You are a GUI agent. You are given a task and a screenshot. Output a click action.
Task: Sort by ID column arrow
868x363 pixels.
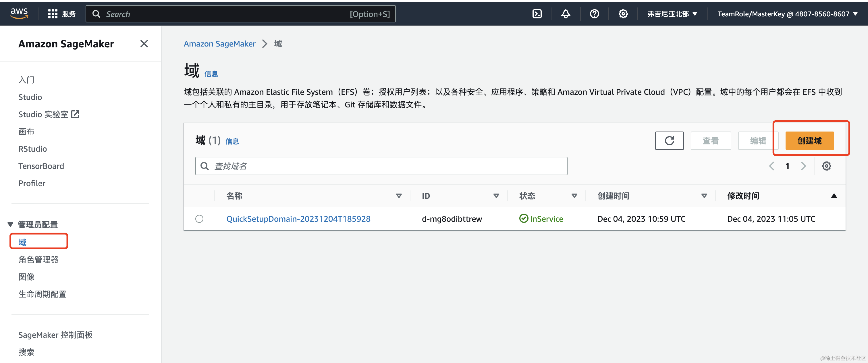pyautogui.click(x=496, y=196)
